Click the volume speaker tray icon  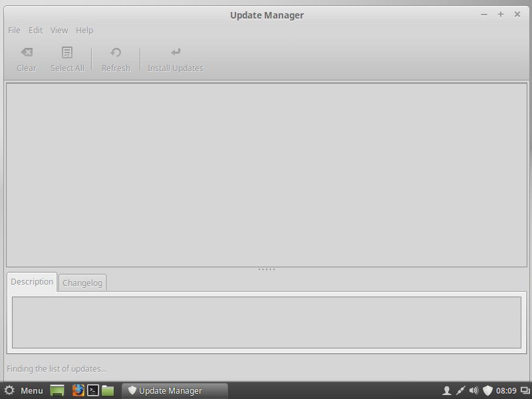click(x=473, y=391)
